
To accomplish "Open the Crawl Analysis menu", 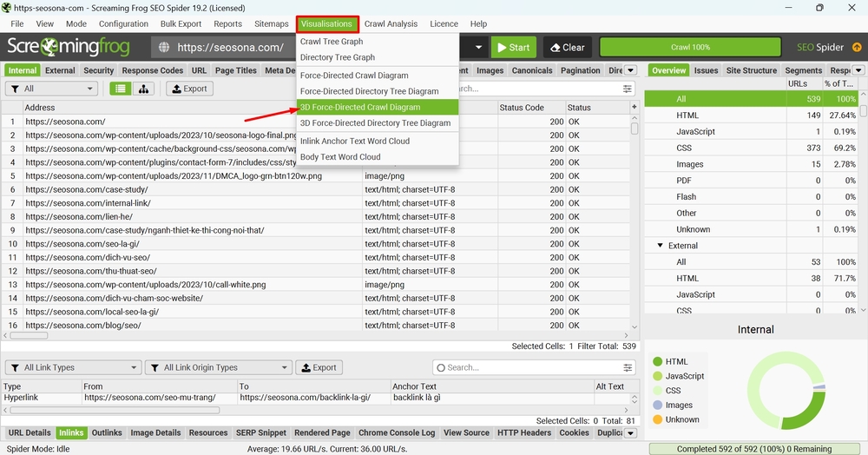I will point(391,23).
